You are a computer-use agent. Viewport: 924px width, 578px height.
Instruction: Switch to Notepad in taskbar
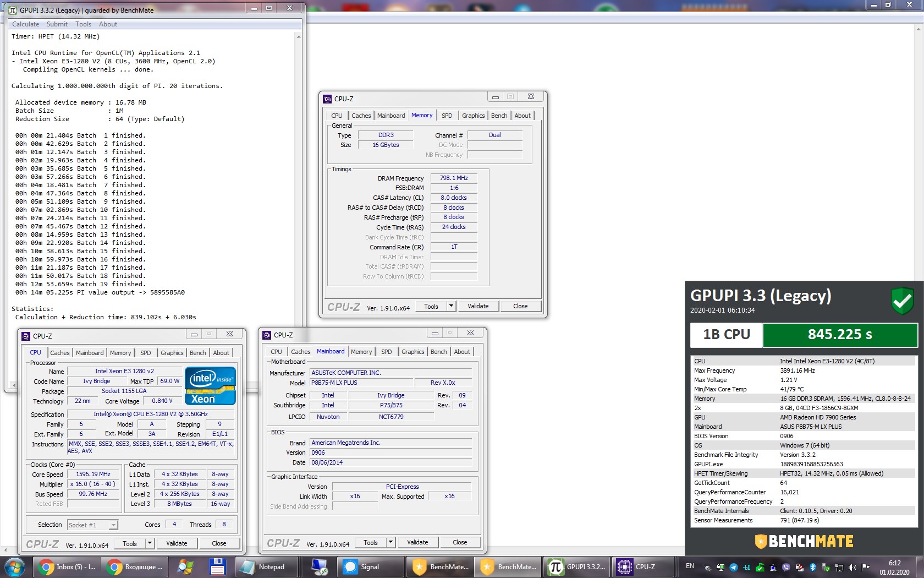(x=267, y=567)
